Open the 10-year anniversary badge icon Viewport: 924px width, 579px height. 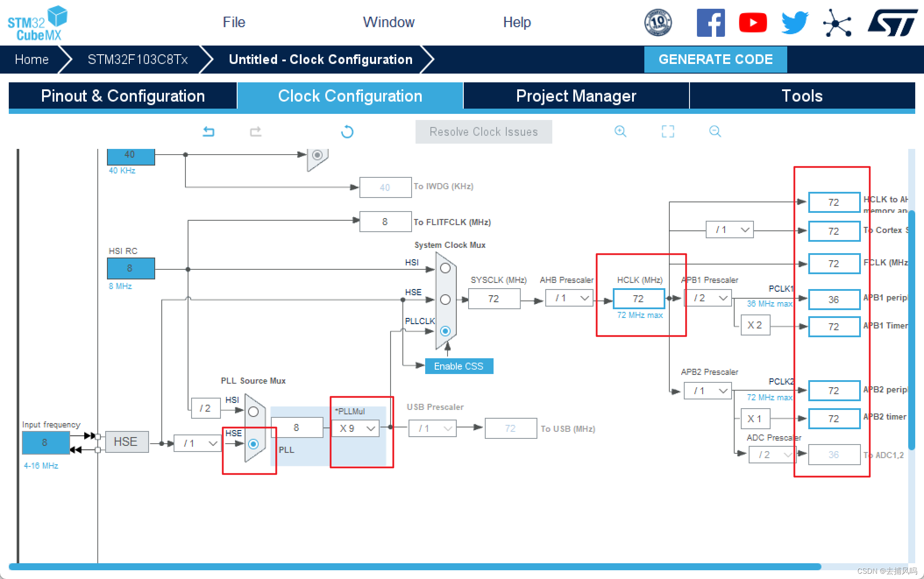tap(658, 22)
